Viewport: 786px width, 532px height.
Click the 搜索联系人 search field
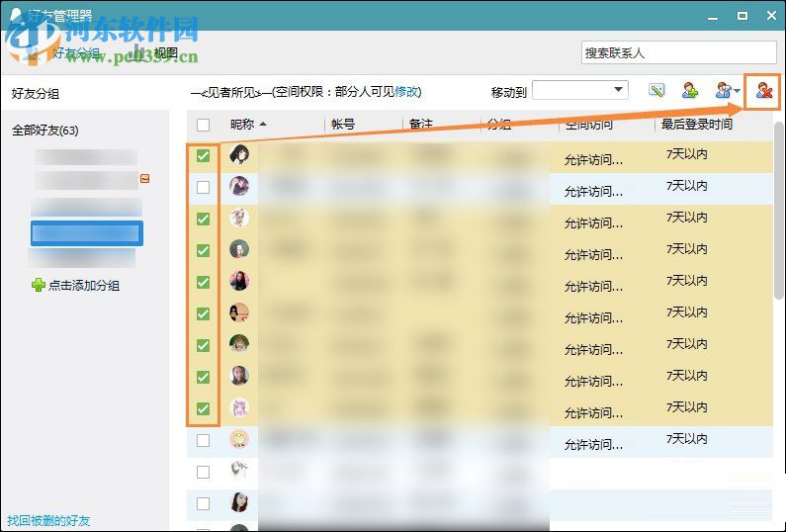point(678,52)
